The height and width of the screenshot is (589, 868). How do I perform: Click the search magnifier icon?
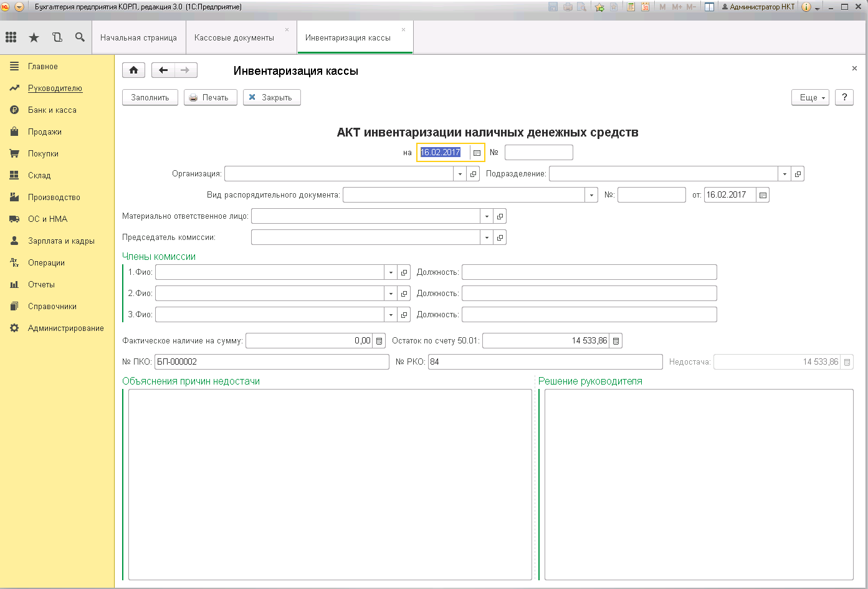pyautogui.click(x=80, y=37)
